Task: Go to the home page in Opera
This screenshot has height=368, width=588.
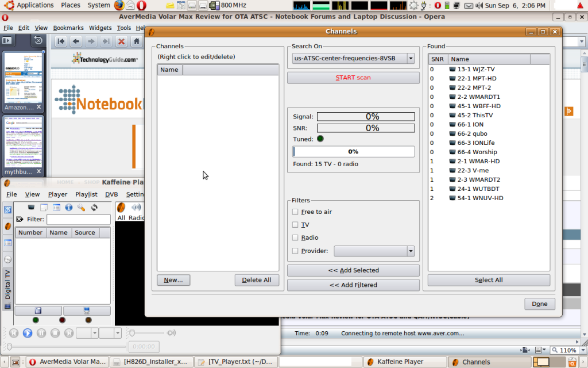Action: point(137,41)
